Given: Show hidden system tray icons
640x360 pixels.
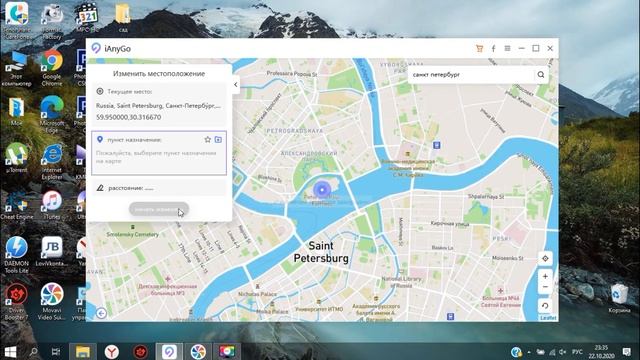Looking at the screenshot, I should [529, 351].
